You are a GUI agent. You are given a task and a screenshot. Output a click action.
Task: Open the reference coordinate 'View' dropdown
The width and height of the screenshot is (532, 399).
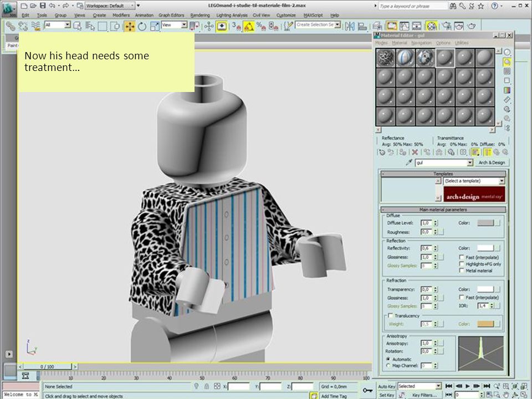174,25
